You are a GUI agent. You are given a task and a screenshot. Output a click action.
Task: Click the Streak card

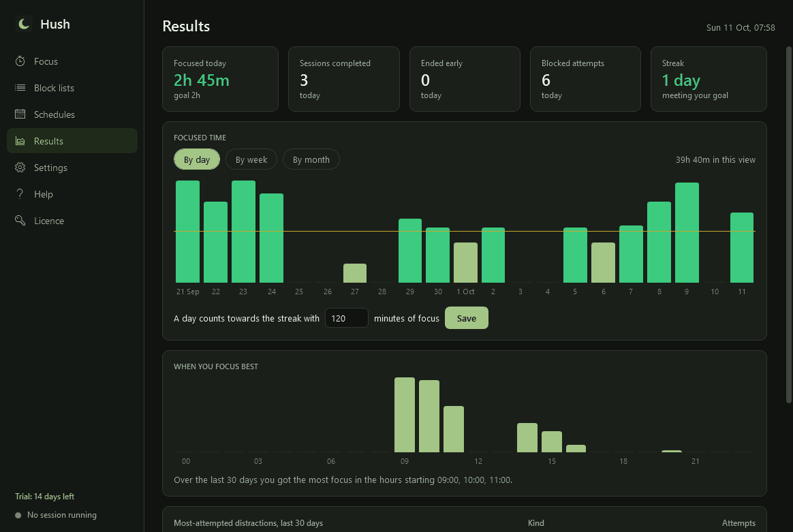[x=709, y=79]
